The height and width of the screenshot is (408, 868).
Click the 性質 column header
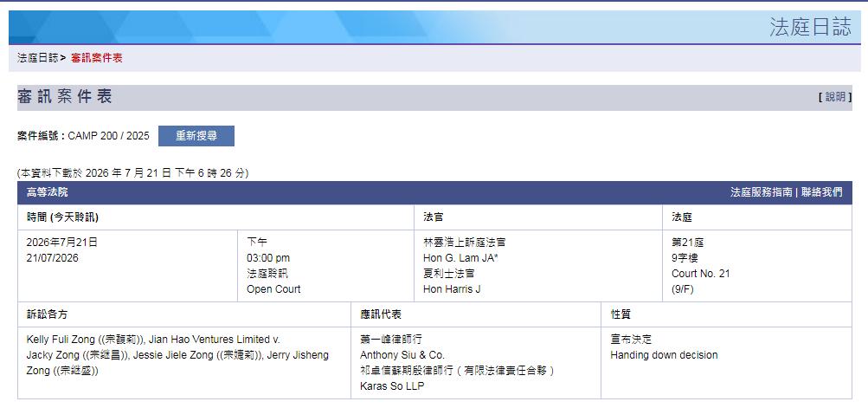coord(620,314)
